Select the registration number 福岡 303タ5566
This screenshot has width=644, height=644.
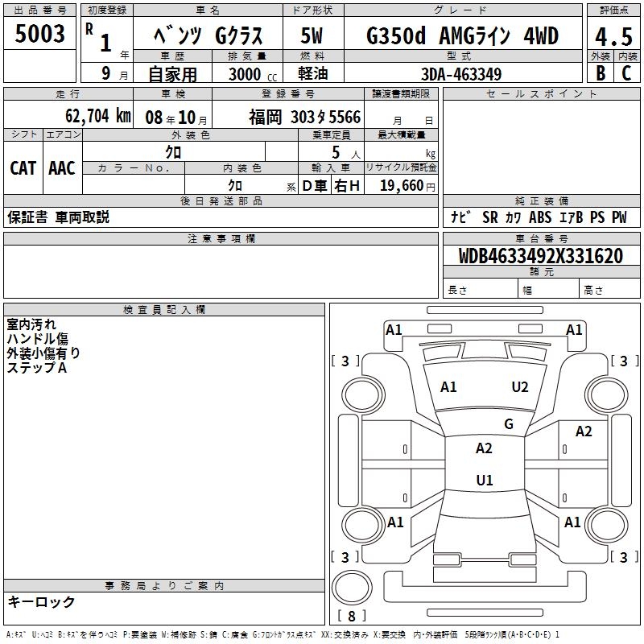(304, 118)
